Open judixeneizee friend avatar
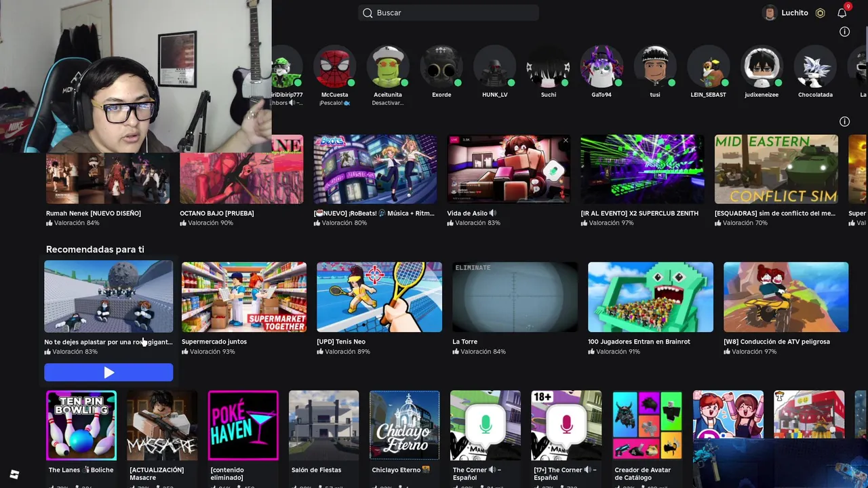This screenshot has width=868, height=488. coord(762,67)
